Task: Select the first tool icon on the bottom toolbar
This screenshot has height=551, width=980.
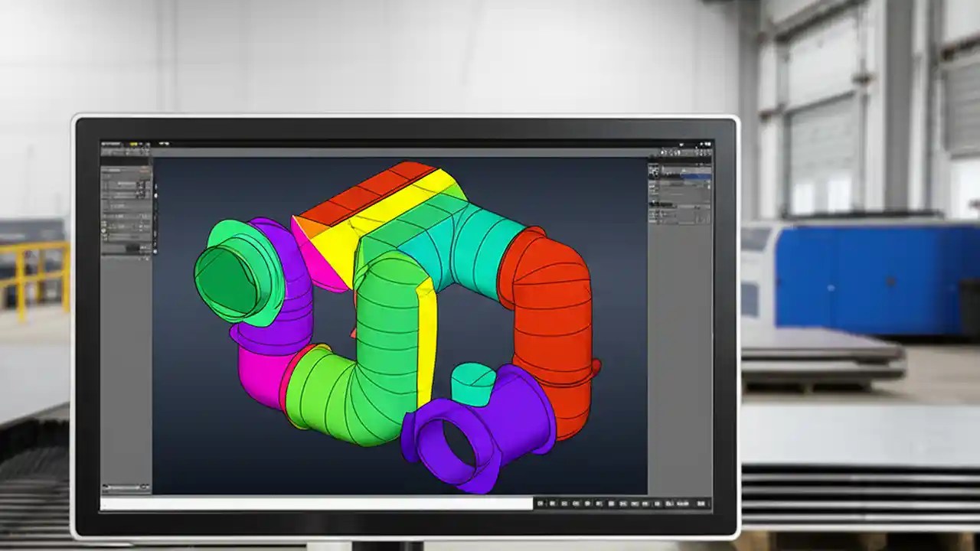Action: (541, 502)
